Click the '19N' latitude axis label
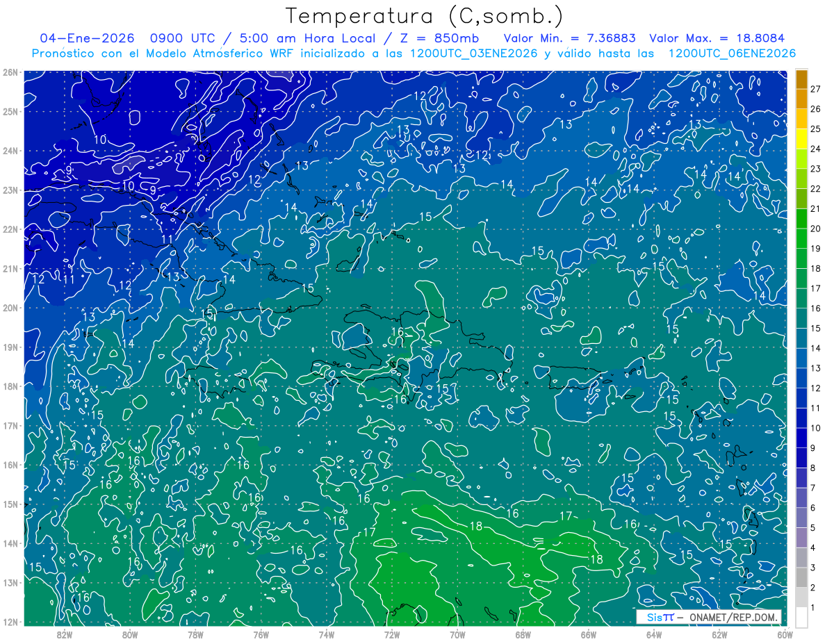834x644 pixels. coord(10,347)
